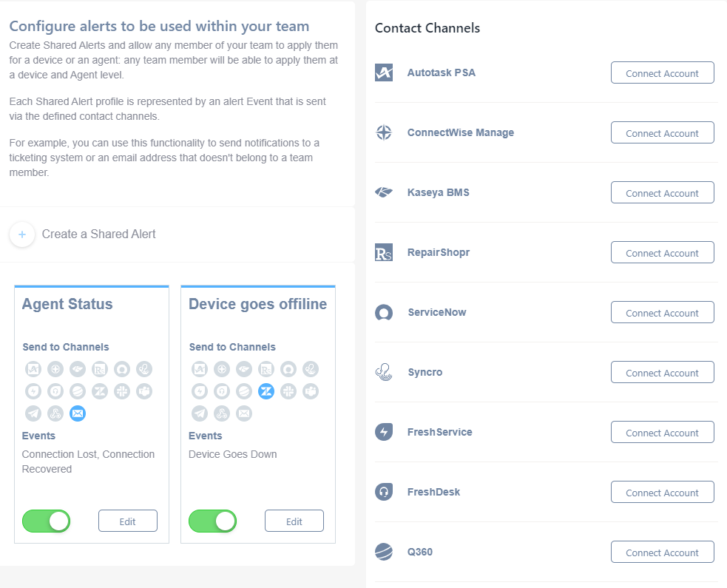Toggle Webhook icon in Device goes offline card
The height and width of the screenshot is (588, 727).
222,413
